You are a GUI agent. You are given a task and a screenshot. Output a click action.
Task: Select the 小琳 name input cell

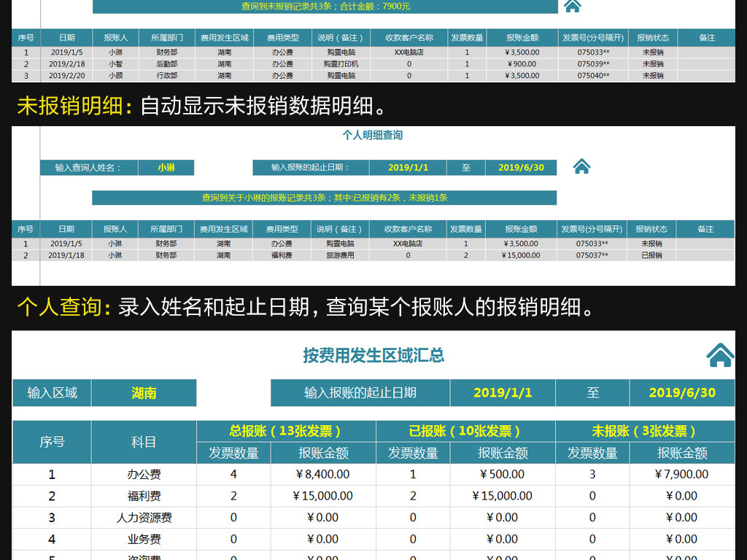pyautogui.click(x=166, y=168)
